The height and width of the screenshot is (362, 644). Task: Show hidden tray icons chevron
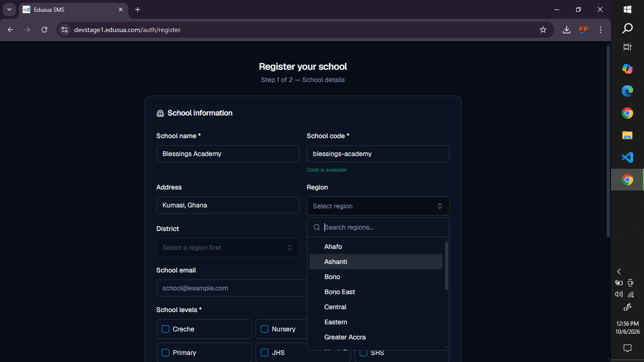[x=619, y=271]
